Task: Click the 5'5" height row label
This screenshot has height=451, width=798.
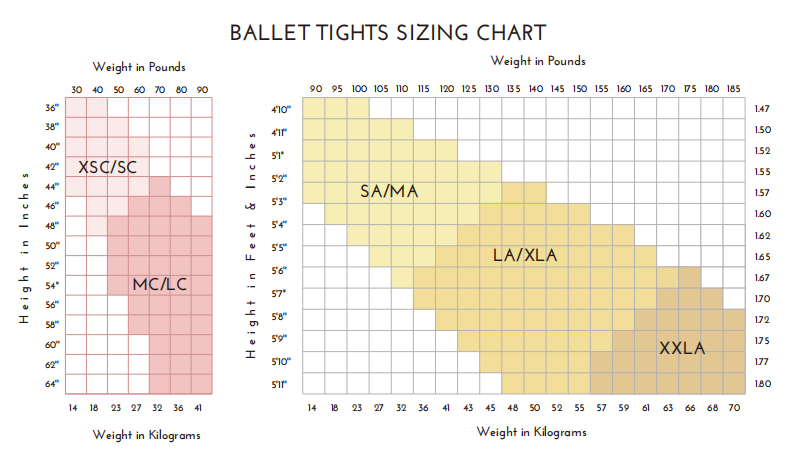Action: click(279, 246)
